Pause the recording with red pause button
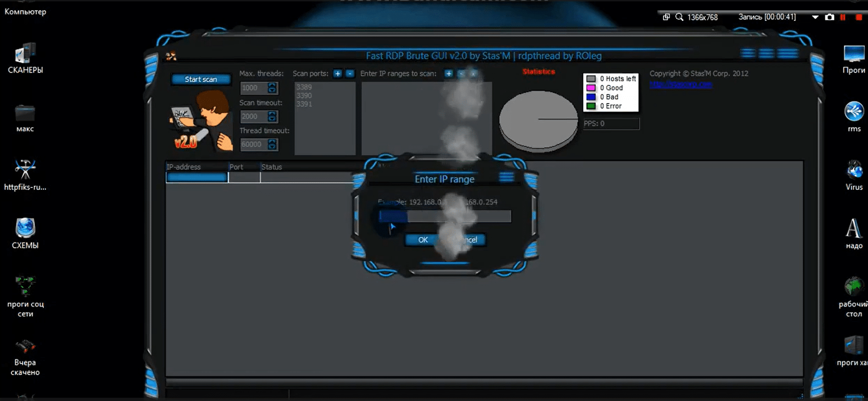Screen dimensions: 868x401 click(x=843, y=17)
